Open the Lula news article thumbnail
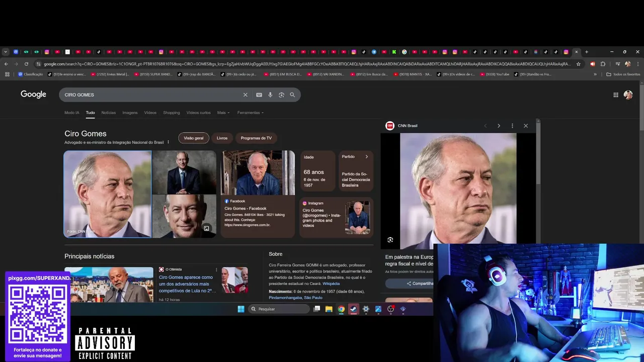The height and width of the screenshot is (362, 644). [x=109, y=285]
